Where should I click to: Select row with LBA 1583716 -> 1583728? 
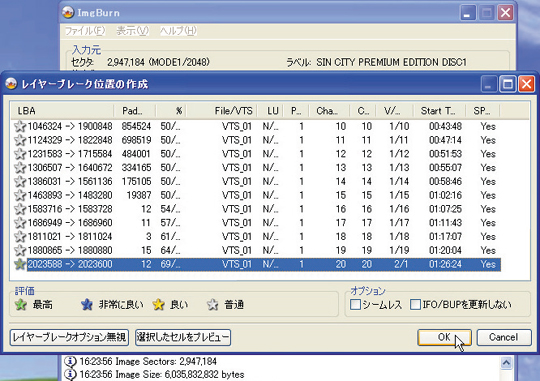pos(257,209)
